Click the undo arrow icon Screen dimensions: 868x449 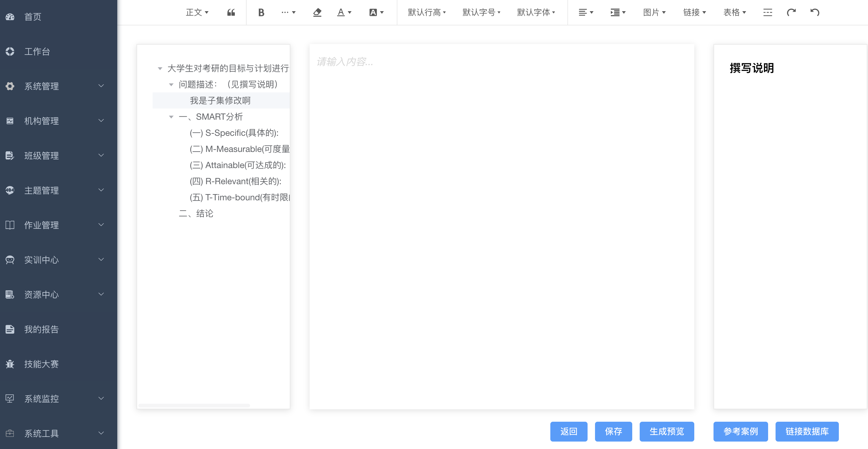click(815, 12)
